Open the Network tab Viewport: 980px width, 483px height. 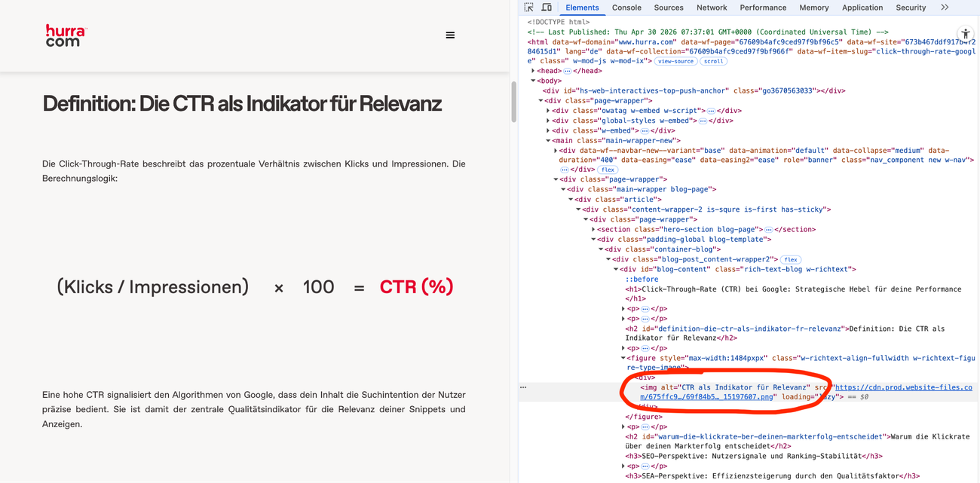712,8
